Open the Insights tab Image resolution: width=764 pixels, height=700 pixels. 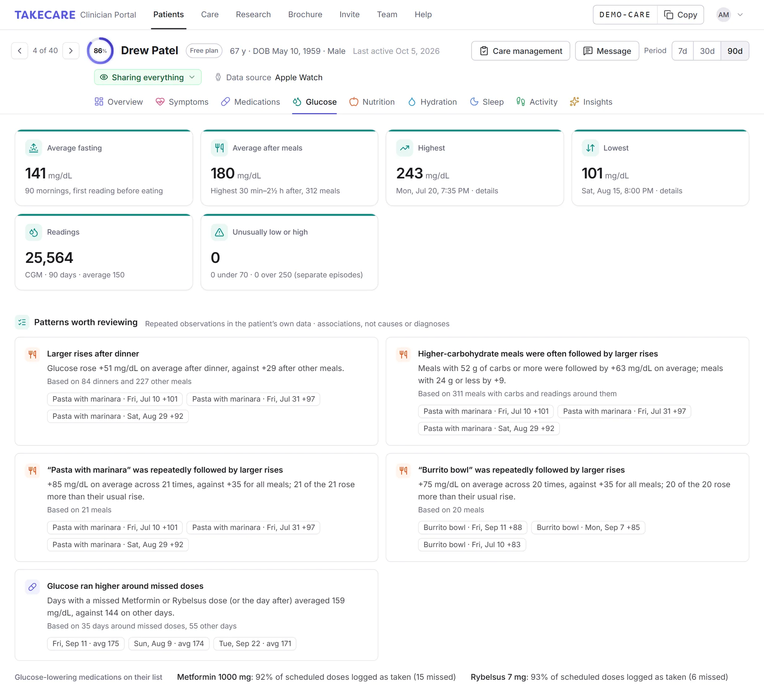[x=591, y=102]
